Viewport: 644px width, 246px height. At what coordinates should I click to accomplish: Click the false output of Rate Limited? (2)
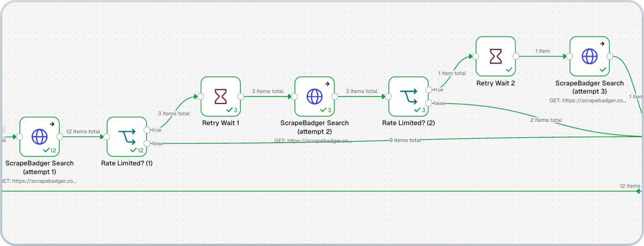429,103
